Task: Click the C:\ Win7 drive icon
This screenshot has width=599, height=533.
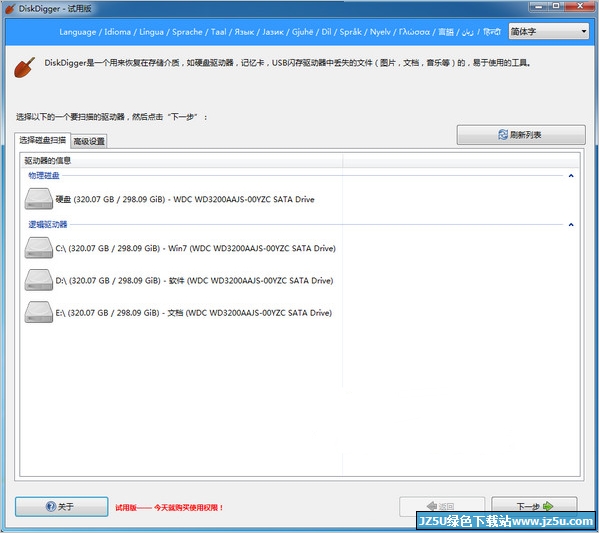Action: click(x=39, y=248)
